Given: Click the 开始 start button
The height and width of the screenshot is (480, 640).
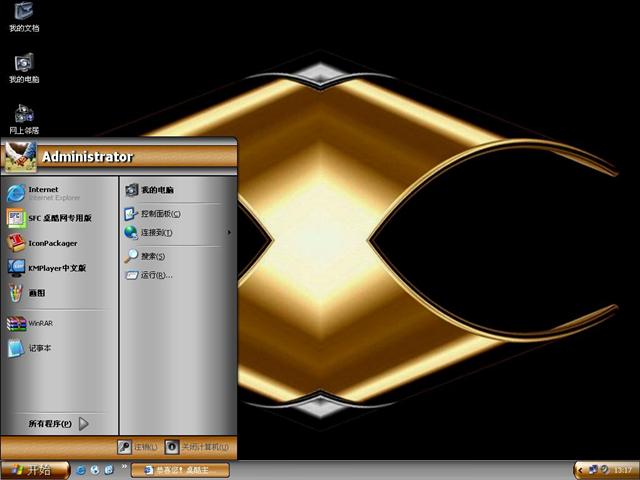Looking at the screenshot, I should 35,470.
